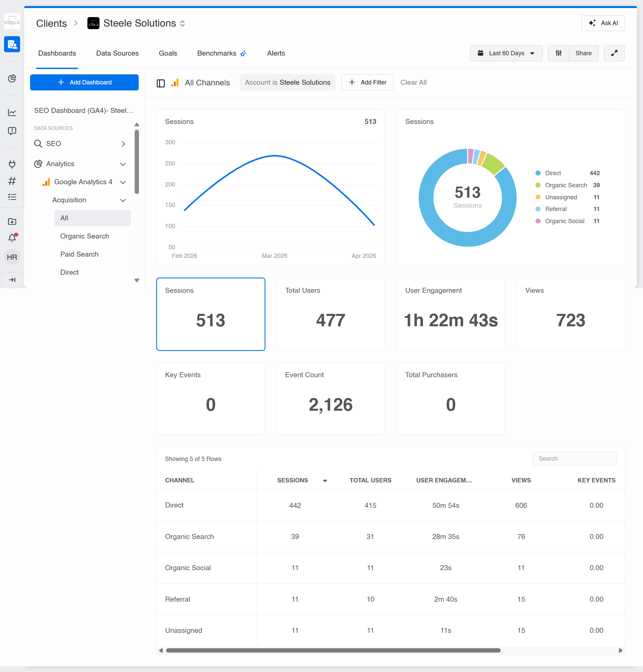Click the Add Dashboard button
The height and width of the screenshot is (672, 643).
tap(84, 82)
